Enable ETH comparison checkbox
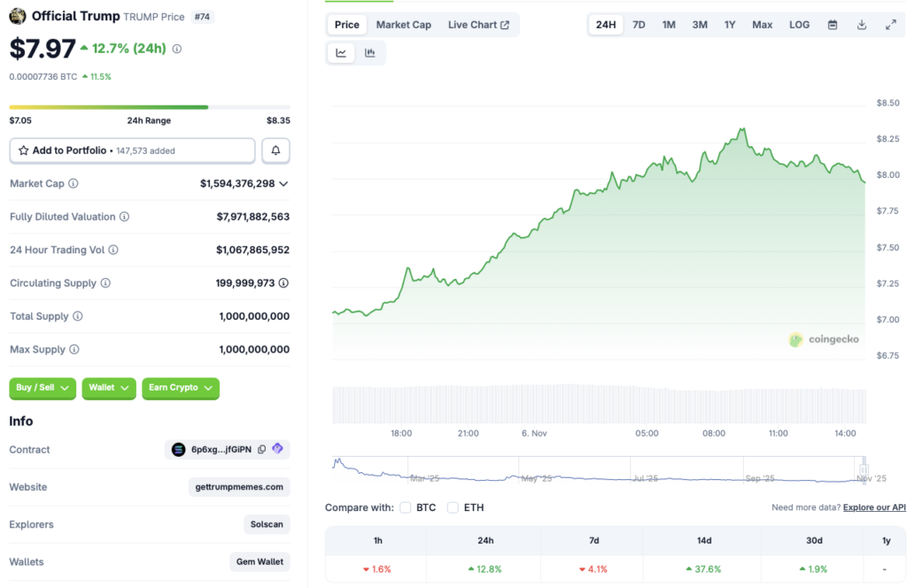907x588 pixels. [x=453, y=507]
